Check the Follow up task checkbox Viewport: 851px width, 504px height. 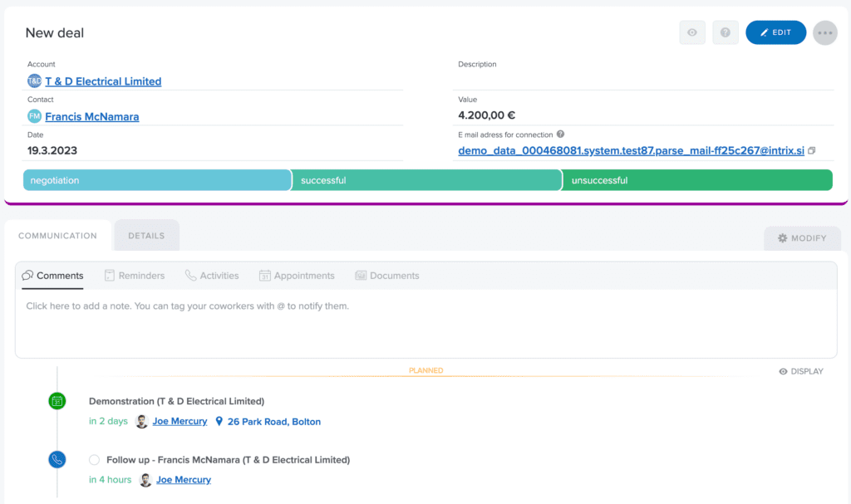point(94,459)
